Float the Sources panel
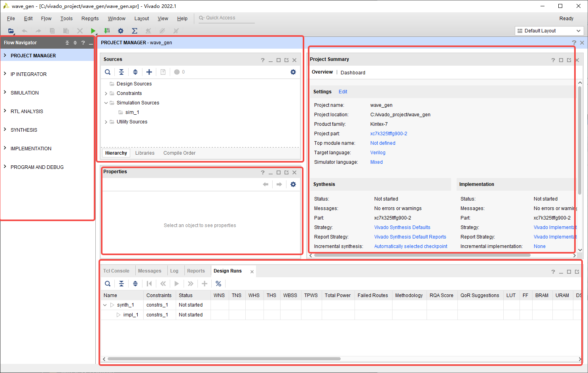Viewport: 588px width, 373px height. (x=286, y=60)
